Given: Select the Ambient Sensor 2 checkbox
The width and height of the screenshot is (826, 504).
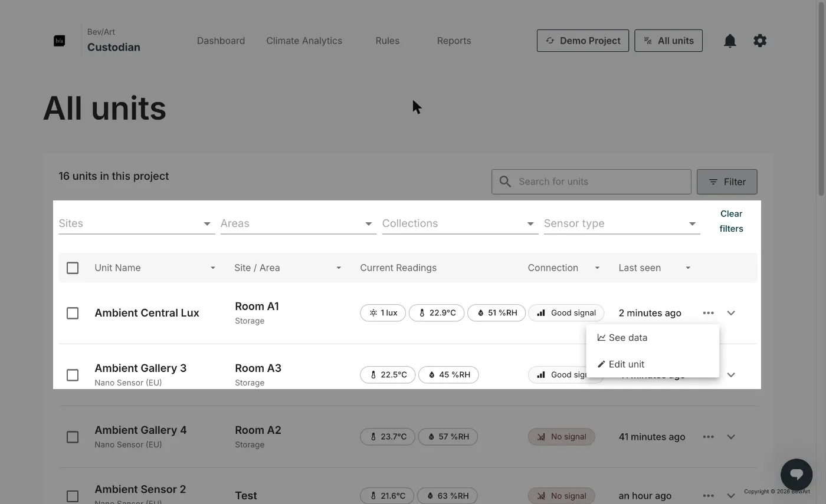Looking at the screenshot, I should 73,496.
